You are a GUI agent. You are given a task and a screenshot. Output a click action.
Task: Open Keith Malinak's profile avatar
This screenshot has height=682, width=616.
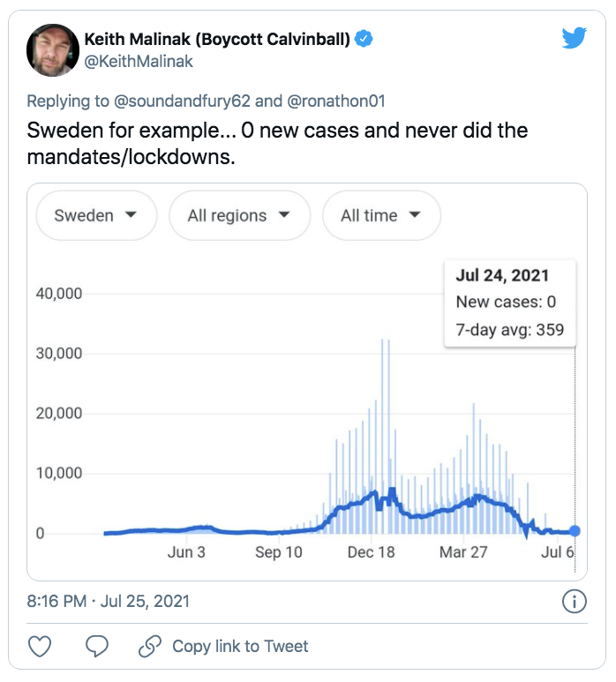pyautogui.click(x=51, y=49)
